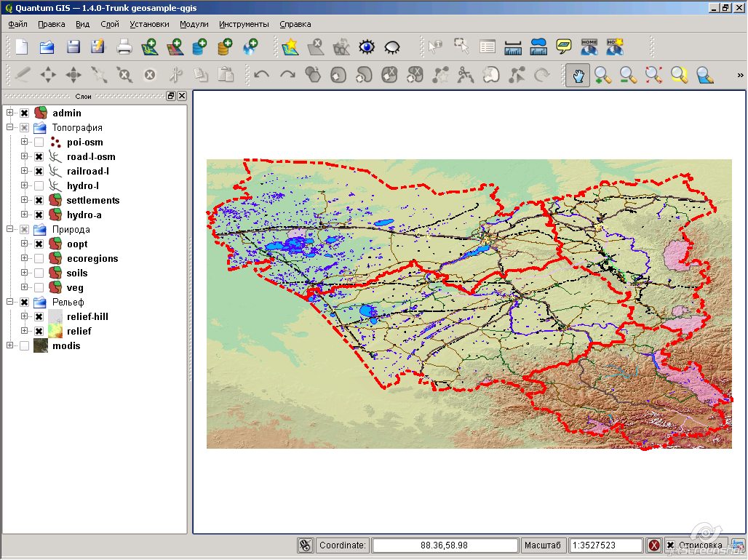Turn on the hydro-l layer checkbox
The height and width of the screenshot is (560, 748).
(39, 185)
